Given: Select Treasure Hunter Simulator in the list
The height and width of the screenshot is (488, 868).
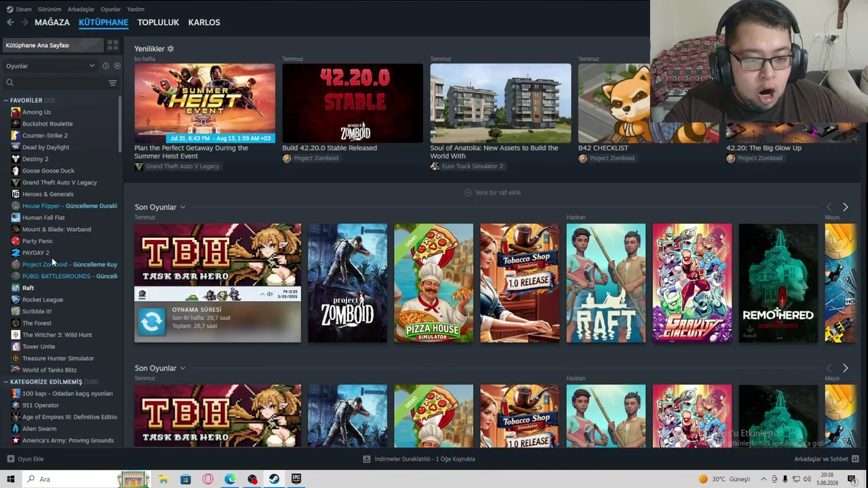Looking at the screenshot, I should [x=58, y=359].
